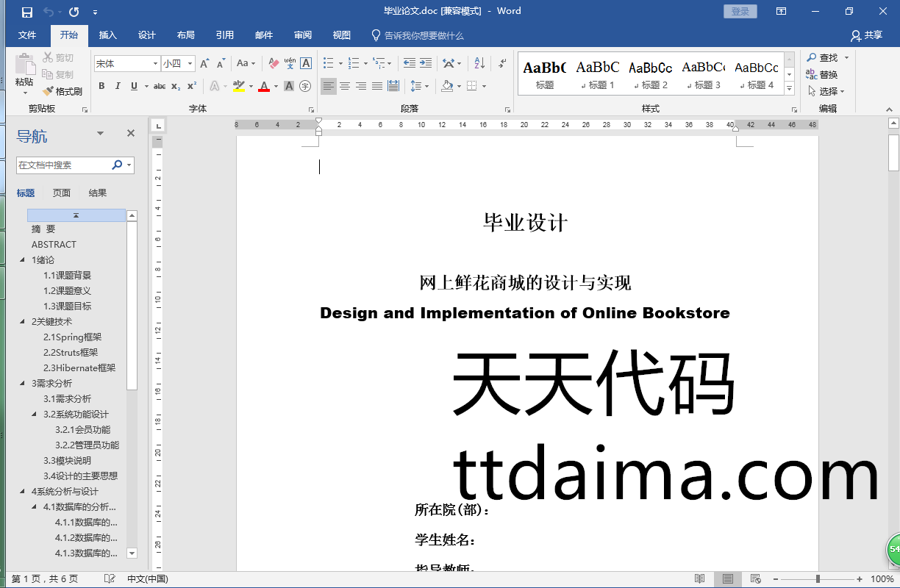Screen dimensions: 900x588
Task: Click the increase indent icon
Action: coord(426,64)
